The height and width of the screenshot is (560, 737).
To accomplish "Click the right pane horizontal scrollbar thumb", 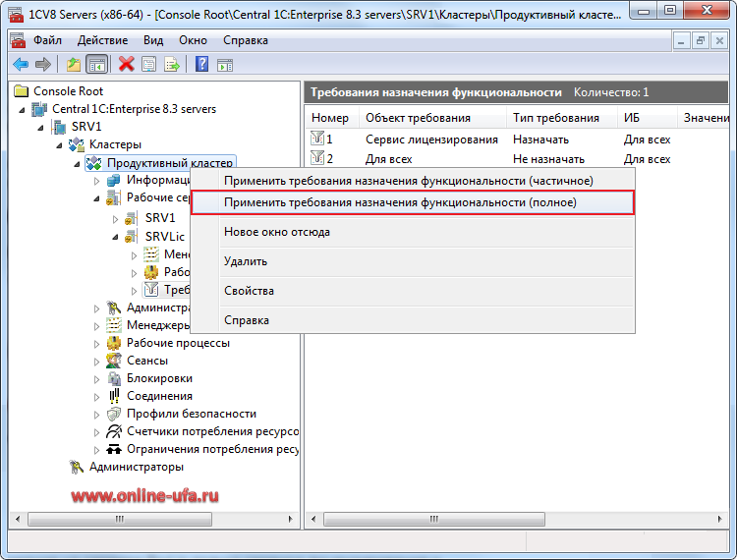I will [434, 519].
